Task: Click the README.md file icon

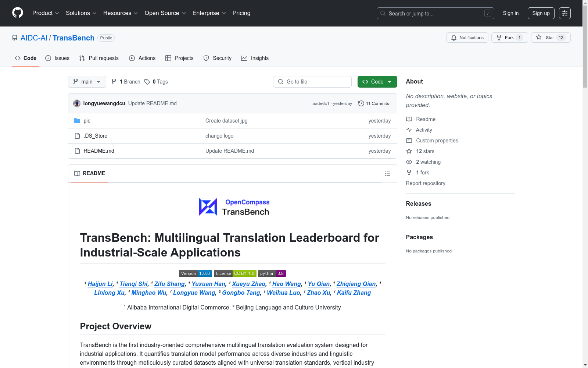Action: (77, 151)
